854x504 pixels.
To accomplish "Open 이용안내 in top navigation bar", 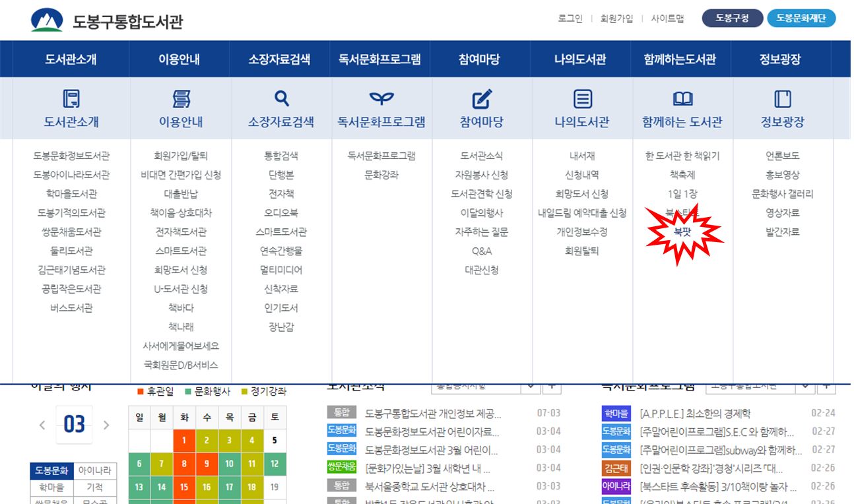I will pyautogui.click(x=180, y=59).
